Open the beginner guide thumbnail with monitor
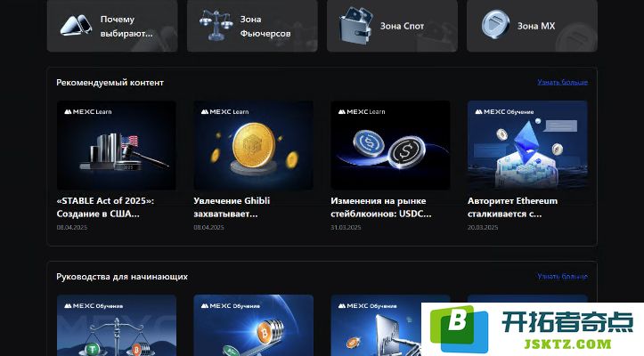The image size is (644, 356). (x=376, y=325)
